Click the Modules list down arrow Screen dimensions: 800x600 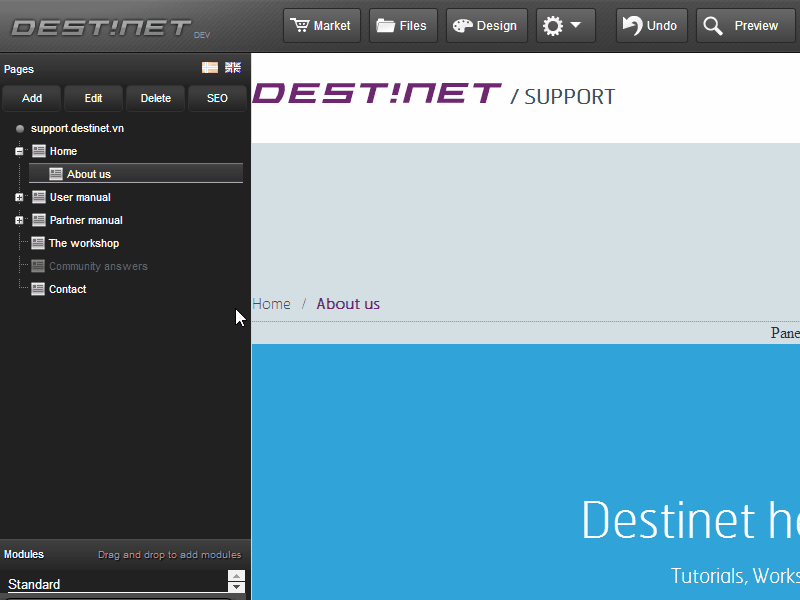236,588
